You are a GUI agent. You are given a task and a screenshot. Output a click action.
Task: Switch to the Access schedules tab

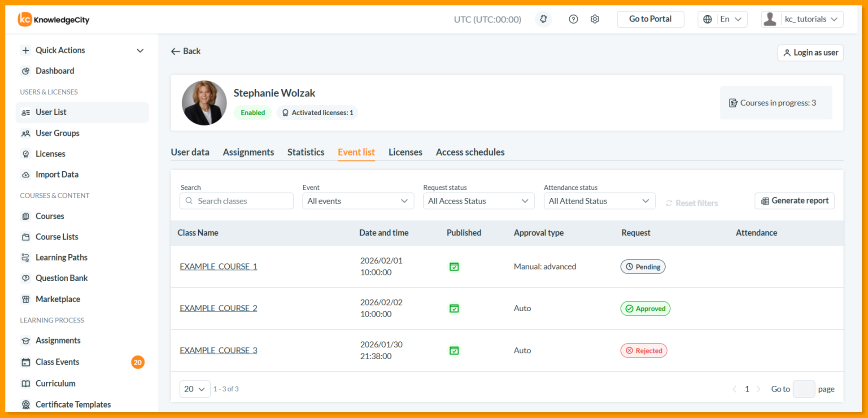pos(470,152)
